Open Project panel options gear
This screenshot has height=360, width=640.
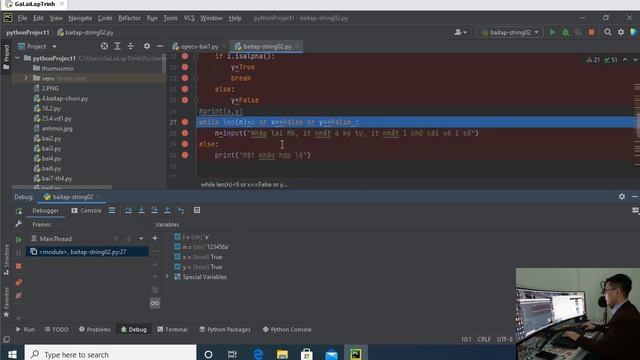tap(147, 46)
